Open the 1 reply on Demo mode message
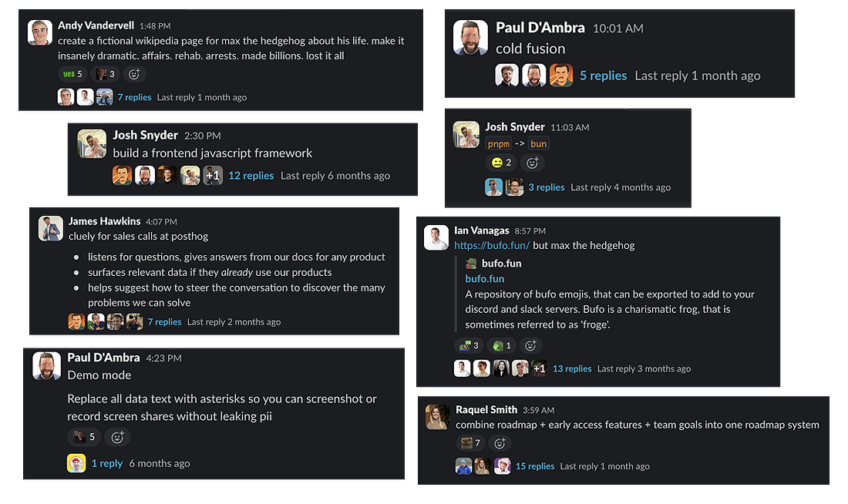The height and width of the screenshot is (504, 848). [106, 463]
